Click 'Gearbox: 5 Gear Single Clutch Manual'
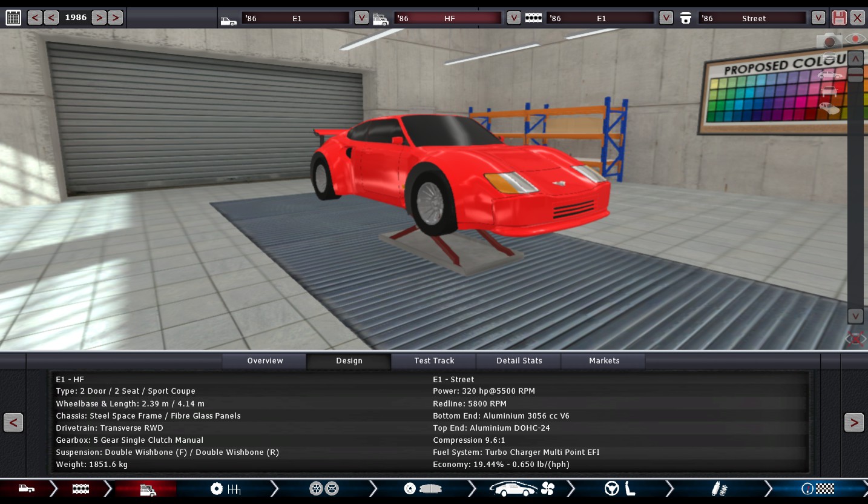This screenshot has height=504, width=868. [130, 440]
